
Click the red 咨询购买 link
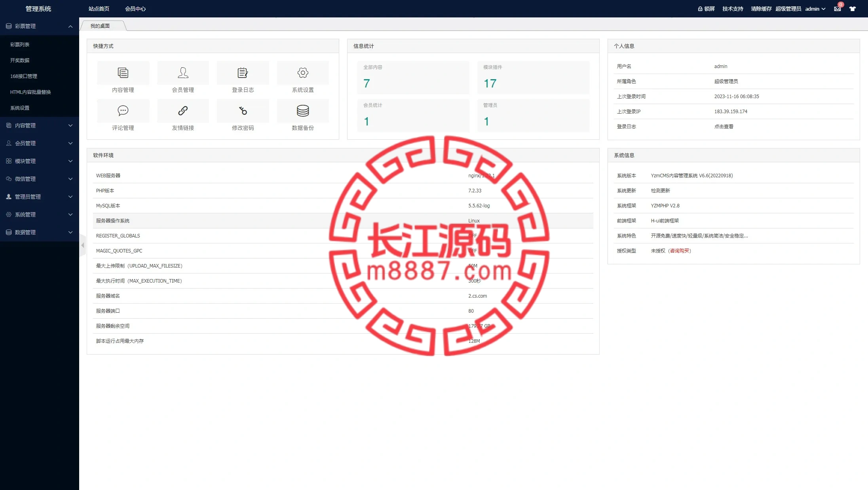[x=680, y=251]
